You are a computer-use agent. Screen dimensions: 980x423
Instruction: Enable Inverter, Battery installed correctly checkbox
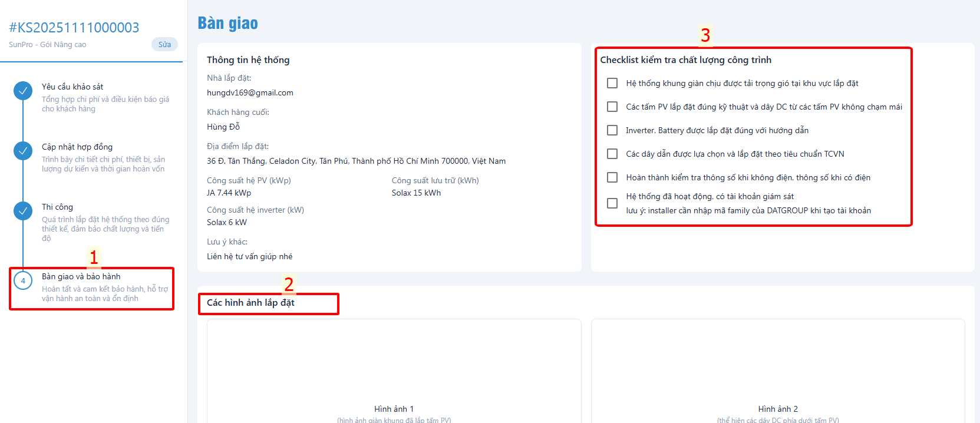click(x=612, y=130)
